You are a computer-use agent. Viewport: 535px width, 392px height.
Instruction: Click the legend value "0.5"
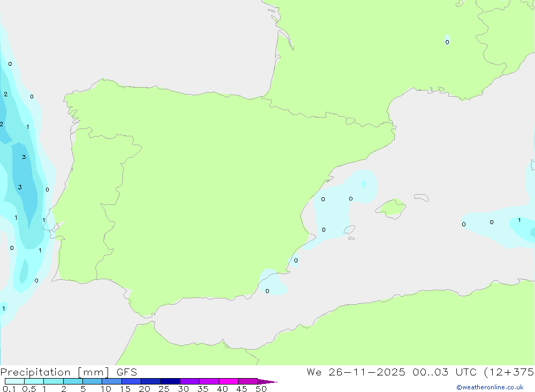pos(29,389)
